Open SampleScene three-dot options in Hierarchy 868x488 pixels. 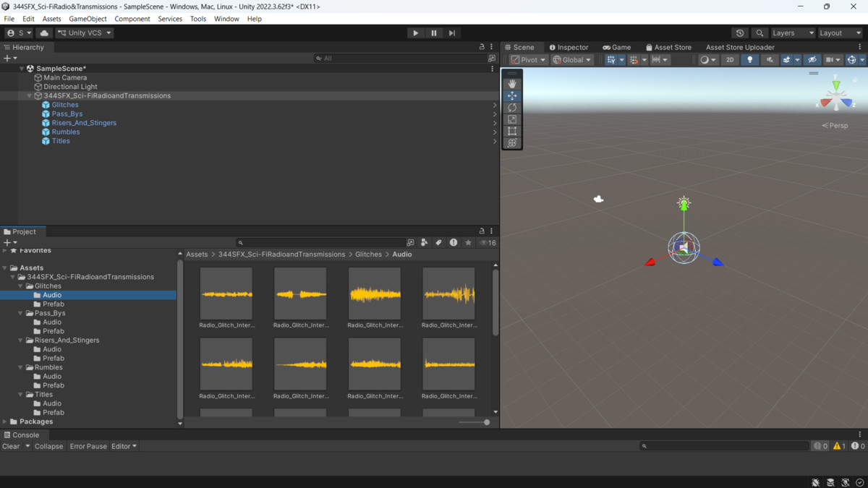point(492,69)
